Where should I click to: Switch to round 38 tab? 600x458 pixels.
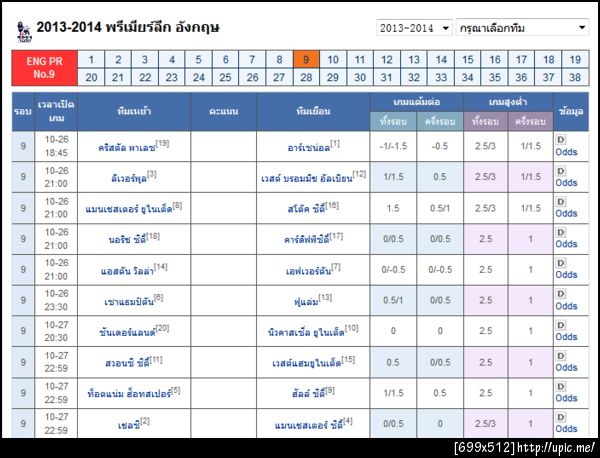pyautogui.click(x=575, y=77)
